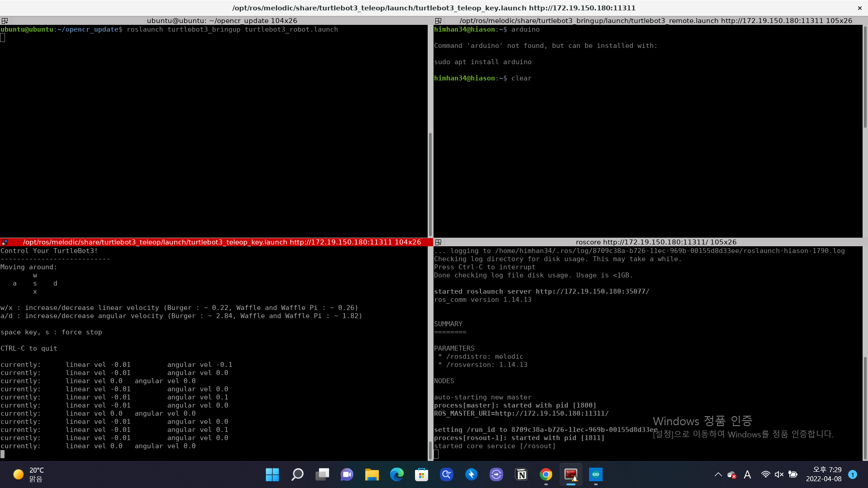This screenshot has width=868, height=488.
Task: Switch input language with A indicator
Action: coord(747,474)
